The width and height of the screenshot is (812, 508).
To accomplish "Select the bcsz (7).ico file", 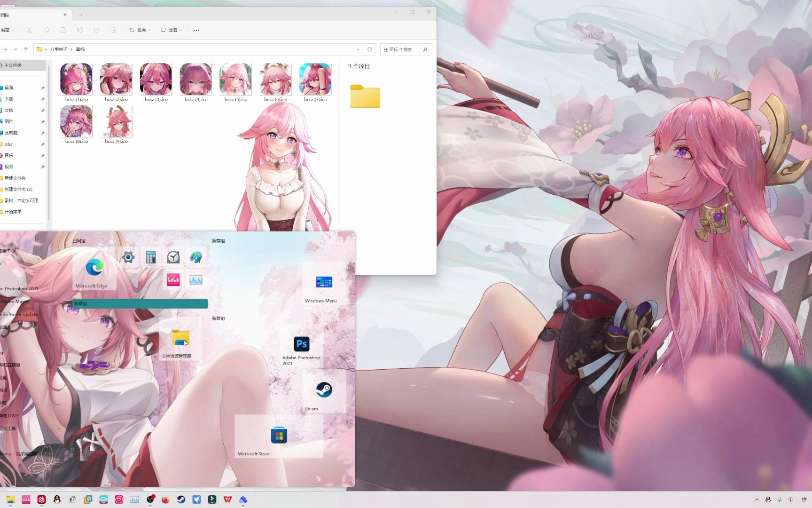I will tap(315, 83).
